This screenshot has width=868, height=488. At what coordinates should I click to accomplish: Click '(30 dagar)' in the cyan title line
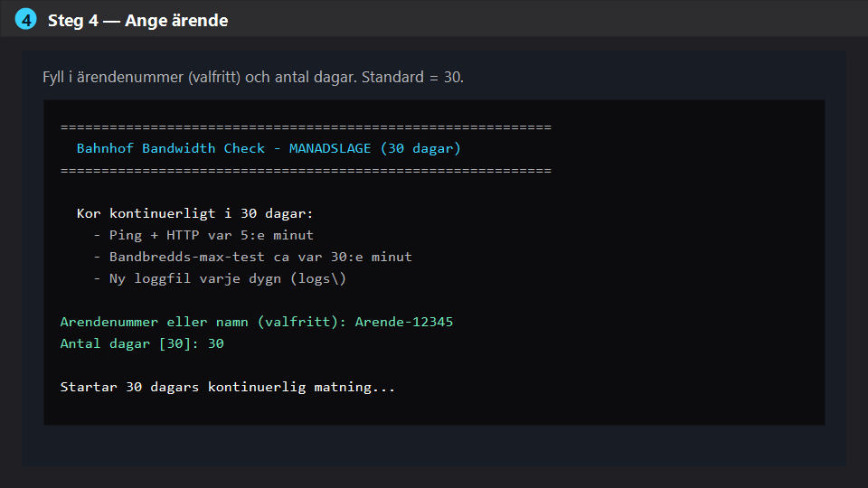tap(420, 148)
